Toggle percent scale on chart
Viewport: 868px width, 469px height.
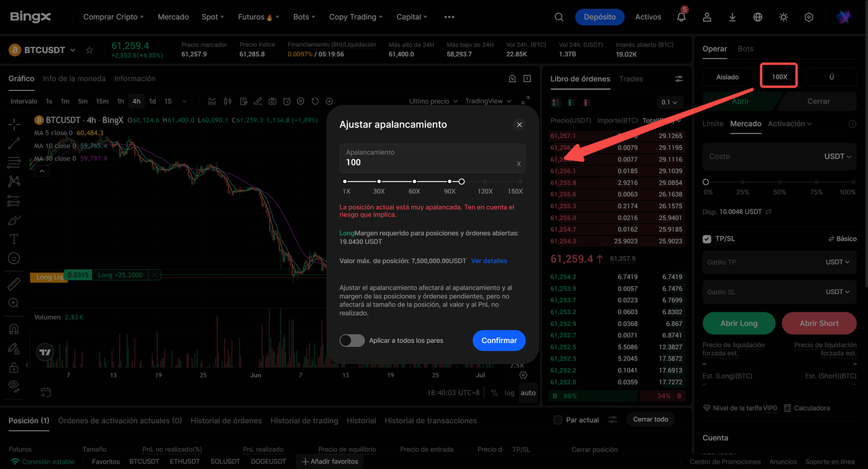click(x=494, y=392)
